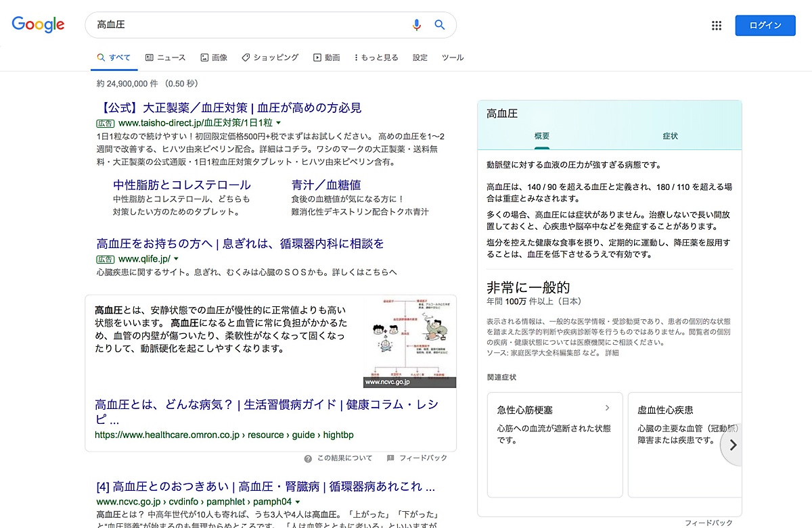Click the Google logo
This screenshot has height=528, width=812.
click(38, 24)
